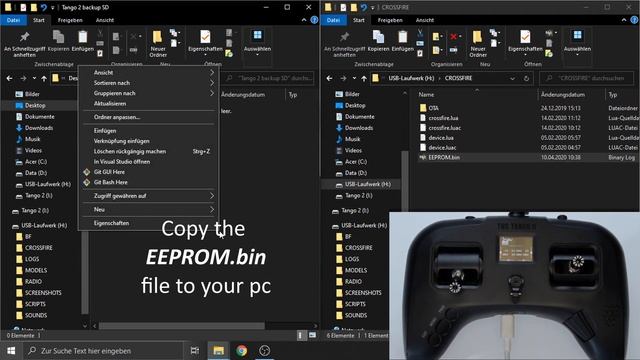Click Windows taskbar search field
This screenshot has height=360, width=640.
104,351
